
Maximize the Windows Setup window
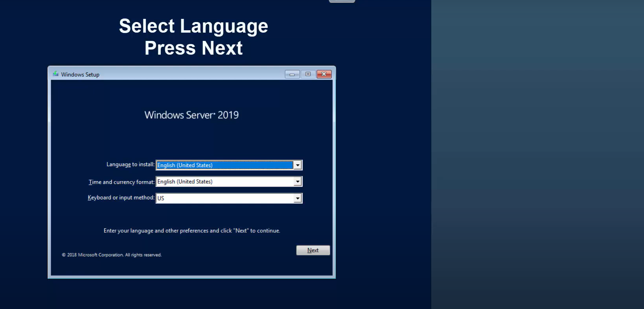tap(308, 74)
